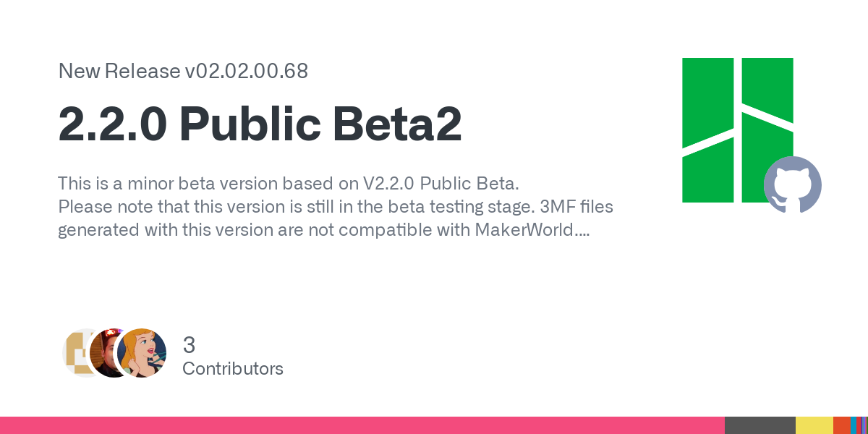Click the New Release v02.02.00.68 label
The height and width of the screenshot is (434, 868).
[183, 71]
